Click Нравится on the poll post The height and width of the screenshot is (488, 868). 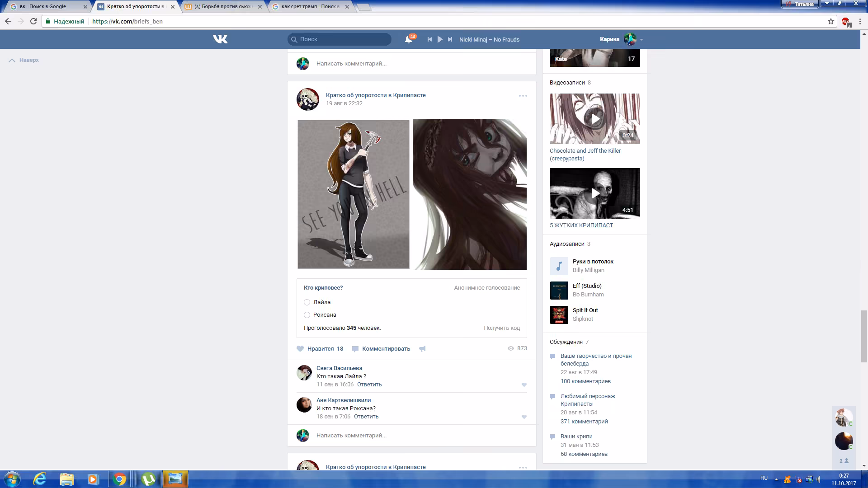(321, 349)
